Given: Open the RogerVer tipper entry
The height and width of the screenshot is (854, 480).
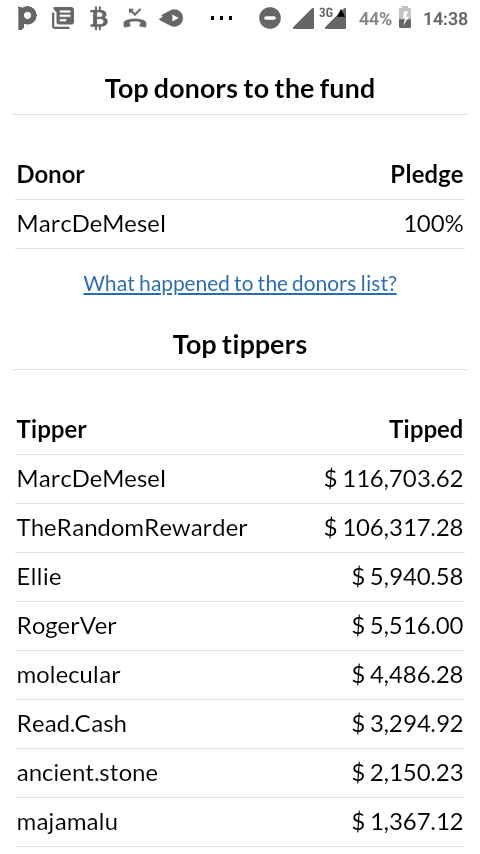Looking at the screenshot, I should point(240,626).
